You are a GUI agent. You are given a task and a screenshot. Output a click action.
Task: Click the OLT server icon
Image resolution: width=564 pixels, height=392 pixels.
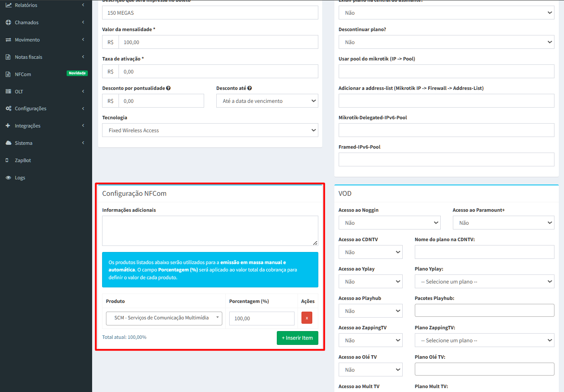pyautogui.click(x=8, y=92)
